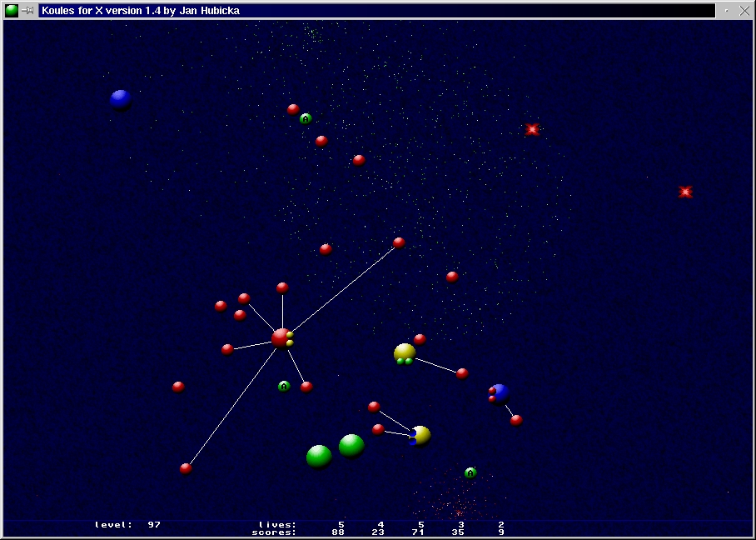The height and width of the screenshot is (540, 756).
Task: Click the red rocket with yellow eyes
Action: pyautogui.click(x=282, y=337)
